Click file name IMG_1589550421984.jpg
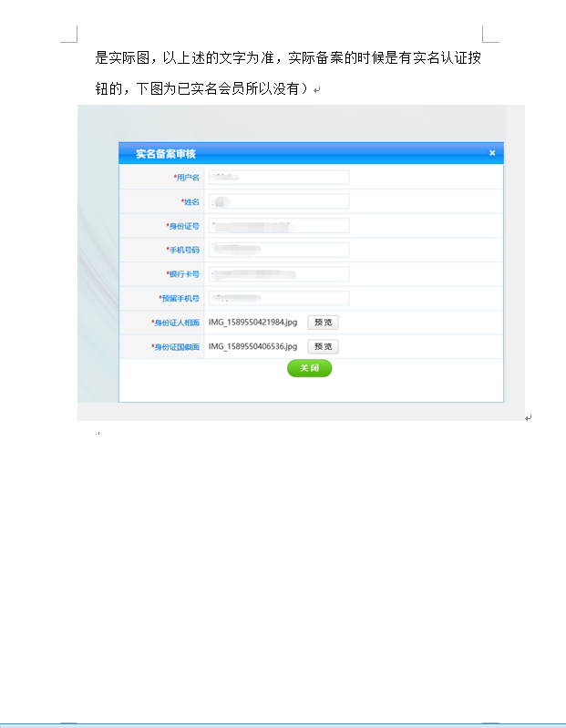The height and width of the screenshot is (728, 566). 252,323
